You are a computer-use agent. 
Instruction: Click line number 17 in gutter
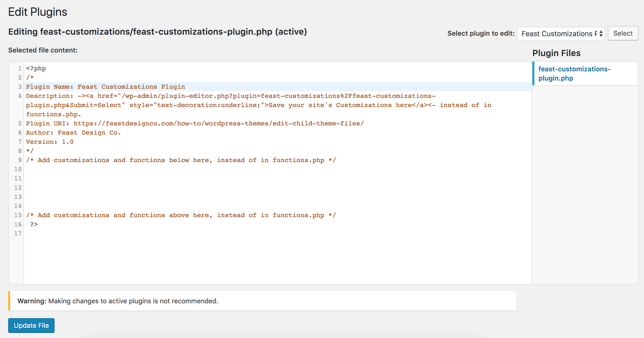[x=18, y=233]
